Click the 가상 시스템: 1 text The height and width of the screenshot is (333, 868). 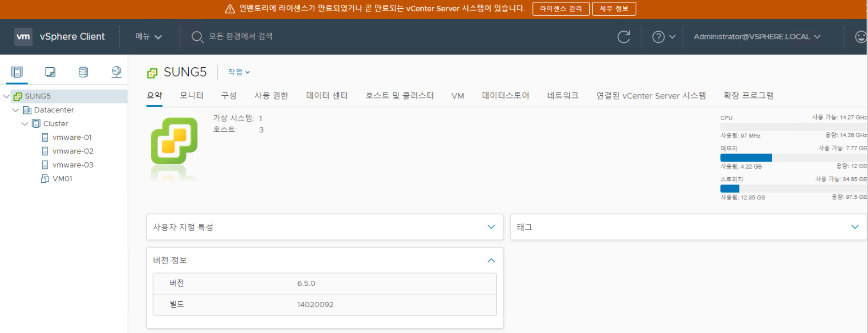pos(238,118)
